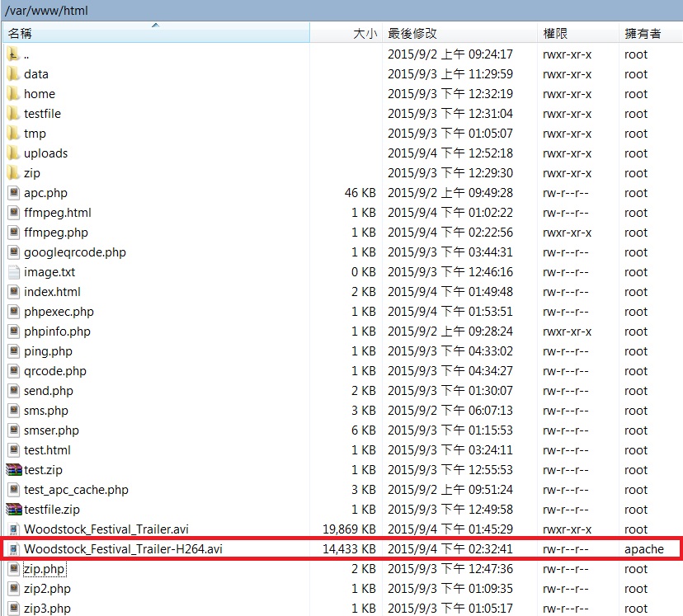Click the /var/www/html path bar
This screenshot has height=616, width=683.
coord(341,10)
